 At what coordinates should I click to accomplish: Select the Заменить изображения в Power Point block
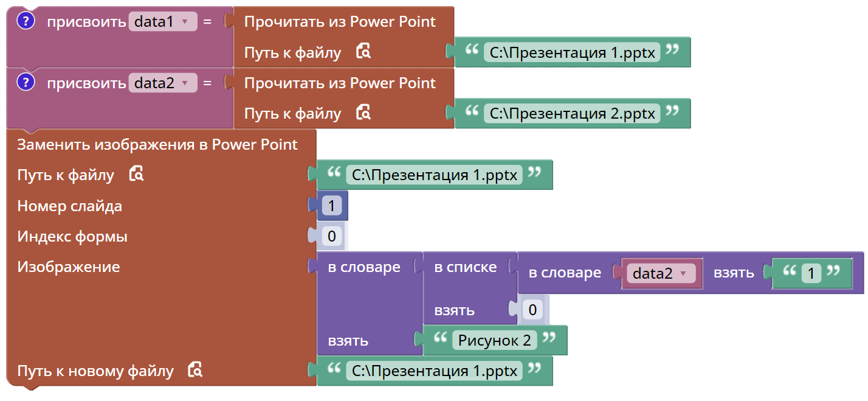click(157, 145)
